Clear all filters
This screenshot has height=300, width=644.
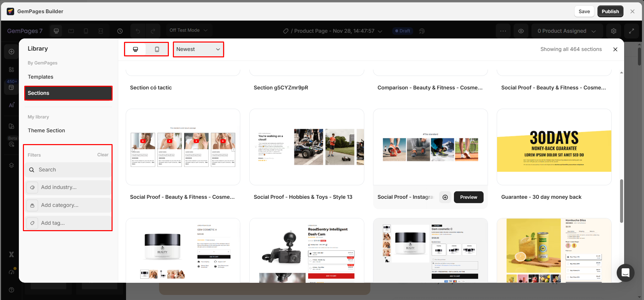103,155
